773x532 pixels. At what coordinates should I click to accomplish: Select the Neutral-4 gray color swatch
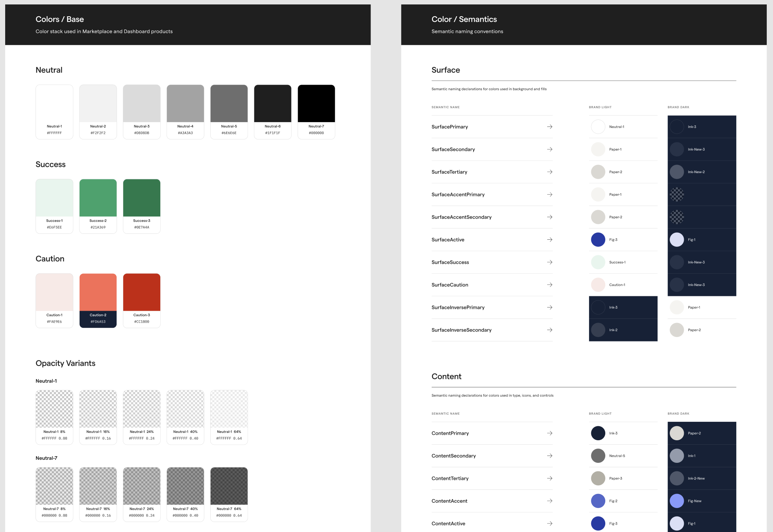coord(185,104)
